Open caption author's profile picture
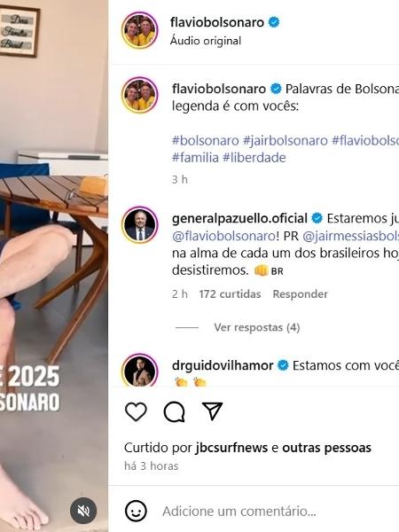This screenshot has width=399, height=532. (x=140, y=95)
